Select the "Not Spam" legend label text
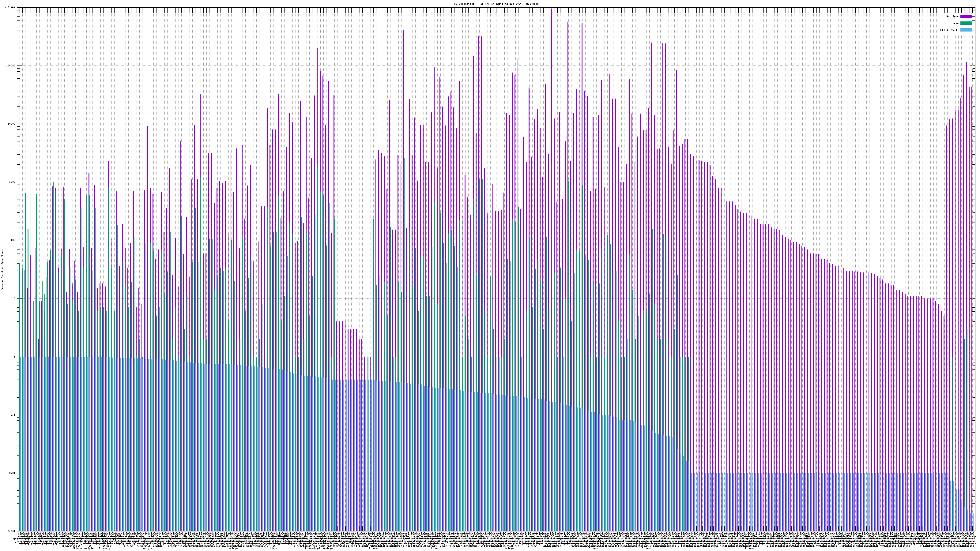The height and width of the screenshot is (551, 980). [x=953, y=16]
